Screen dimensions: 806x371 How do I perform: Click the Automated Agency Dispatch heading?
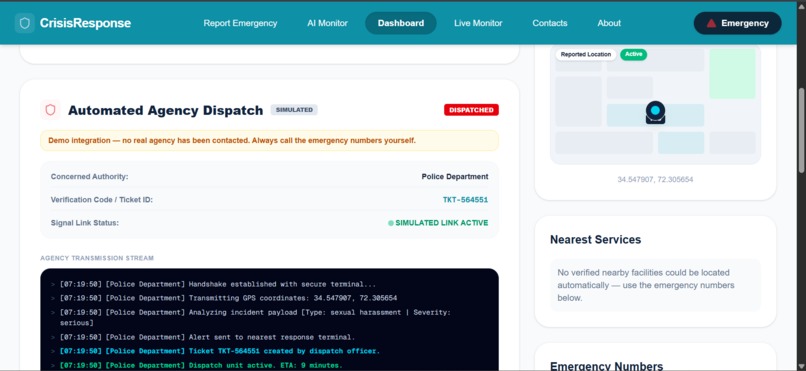pyautogui.click(x=166, y=110)
